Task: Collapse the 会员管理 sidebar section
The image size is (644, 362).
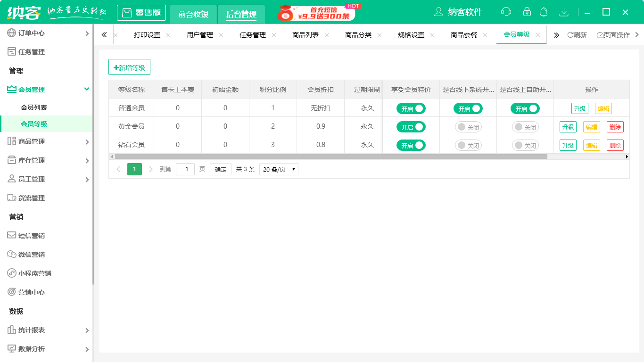Action: coord(86,89)
